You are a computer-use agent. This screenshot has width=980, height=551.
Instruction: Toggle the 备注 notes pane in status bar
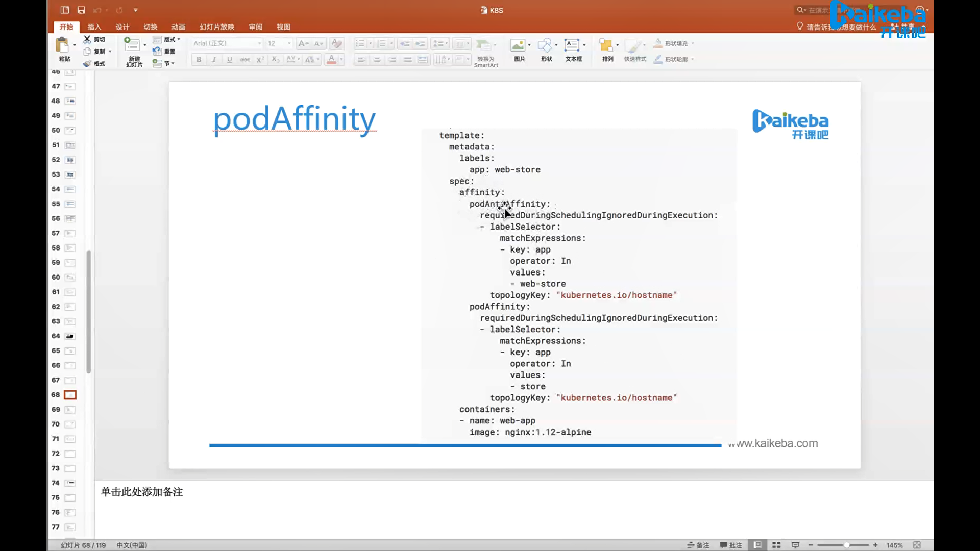(698, 545)
